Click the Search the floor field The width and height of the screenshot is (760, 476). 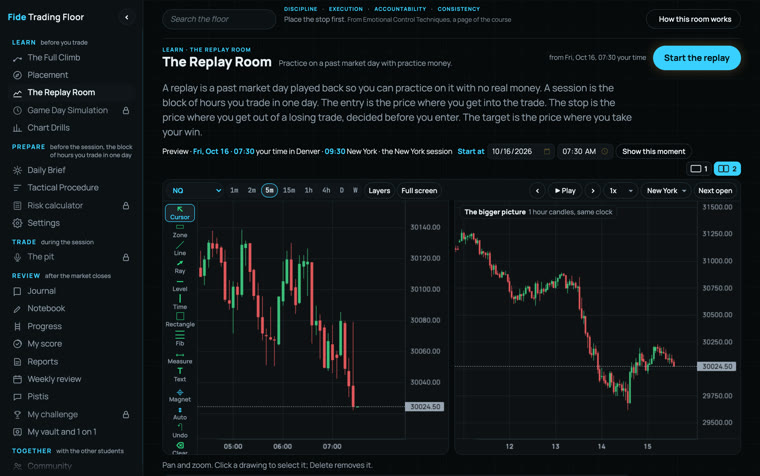219,19
